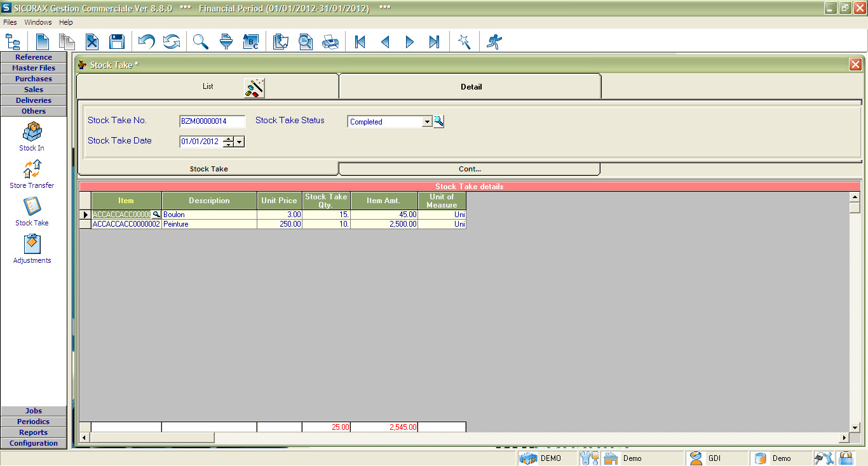The image size is (868, 466).
Task: Click the Reports sidebar button
Action: [x=34, y=432]
